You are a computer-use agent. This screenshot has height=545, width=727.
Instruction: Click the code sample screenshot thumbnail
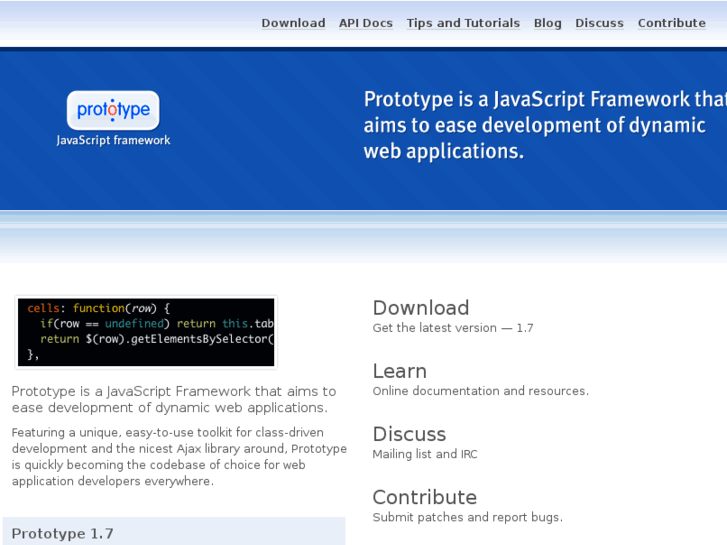pos(146,331)
